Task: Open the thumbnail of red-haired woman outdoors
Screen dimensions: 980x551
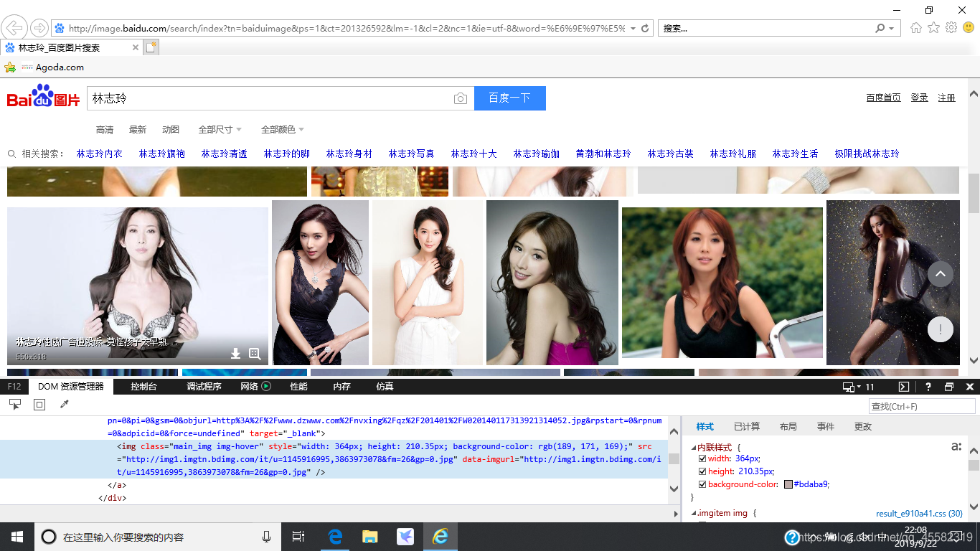Action: coord(722,282)
